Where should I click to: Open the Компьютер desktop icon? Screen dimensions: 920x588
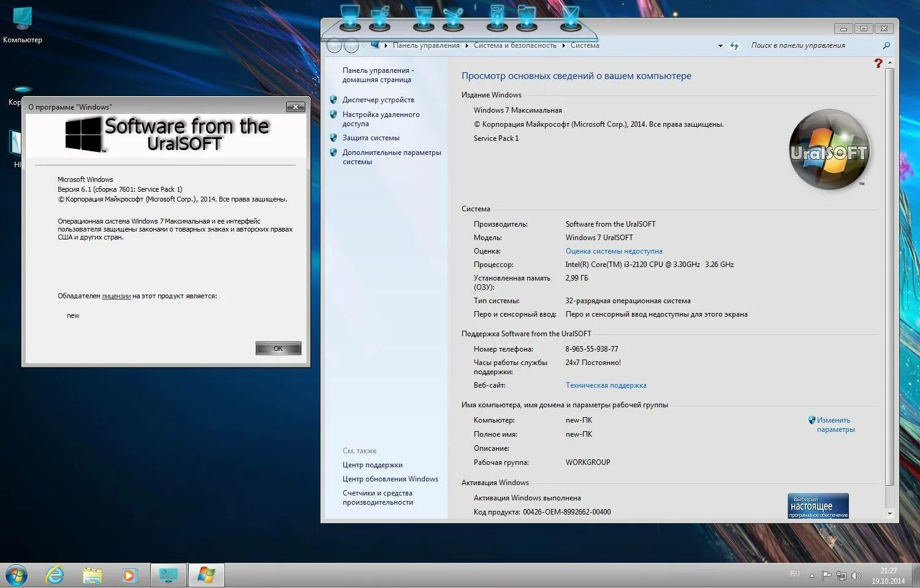tap(23, 25)
